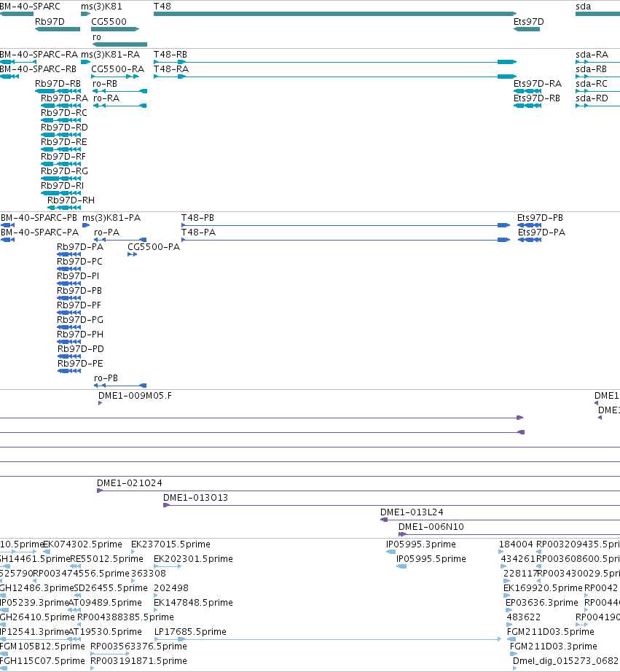
Task: Select EST IP05995.3prime
Action: (421, 544)
